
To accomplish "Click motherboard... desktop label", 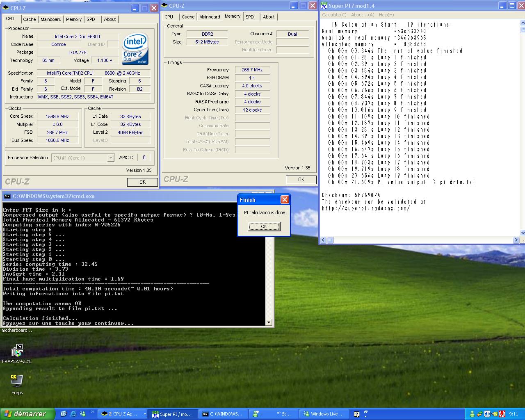I will 17,330.
